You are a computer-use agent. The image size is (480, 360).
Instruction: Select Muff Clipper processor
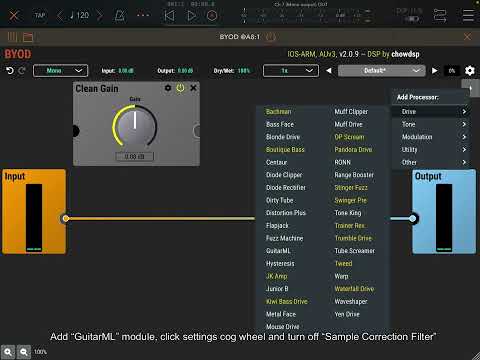point(351,112)
